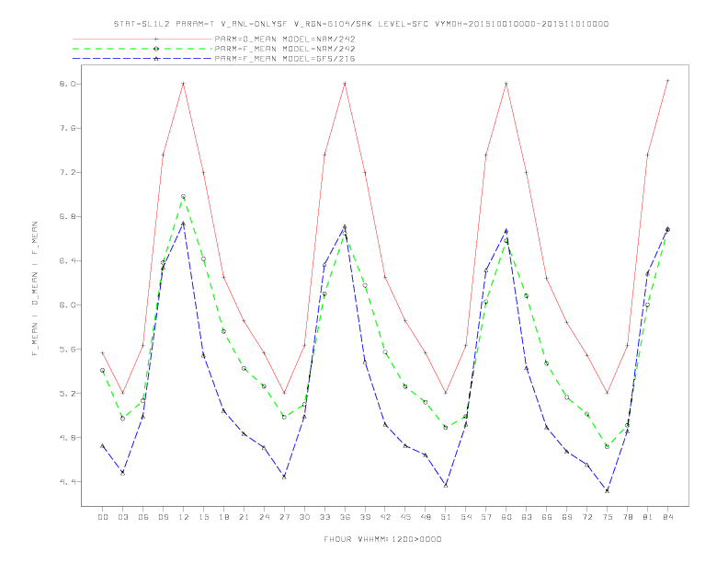The height and width of the screenshot is (563, 728).
Task: Click the x-axis hour label 30
Action: (304, 517)
